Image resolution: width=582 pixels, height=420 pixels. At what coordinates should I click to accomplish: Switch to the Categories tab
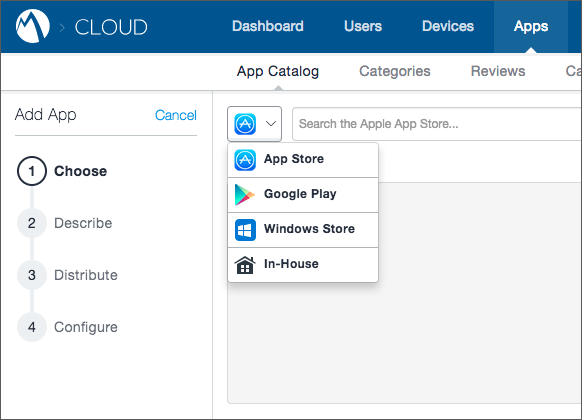point(395,71)
